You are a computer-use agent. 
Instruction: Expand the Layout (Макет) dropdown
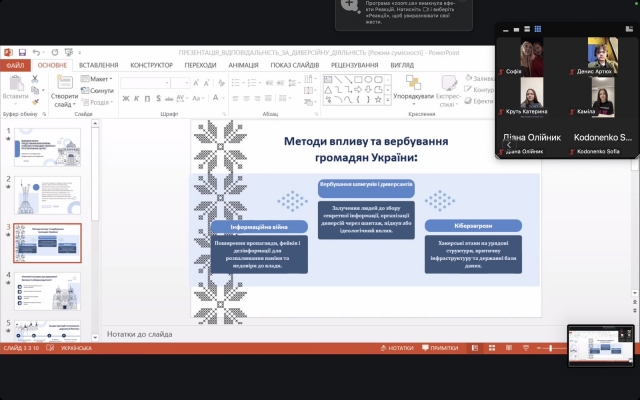(x=99, y=78)
